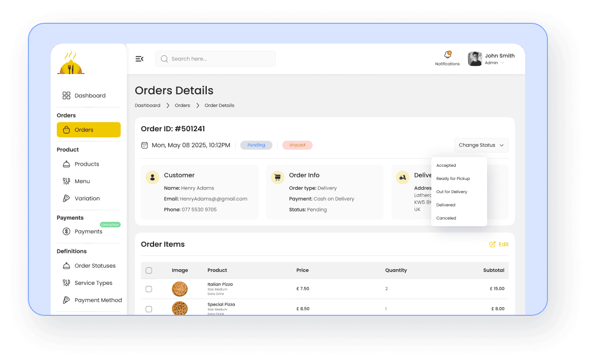This screenshot has width=591, height=364.
Task: Choose Canceled in the status menu
Action: click(x=446, y=218)
